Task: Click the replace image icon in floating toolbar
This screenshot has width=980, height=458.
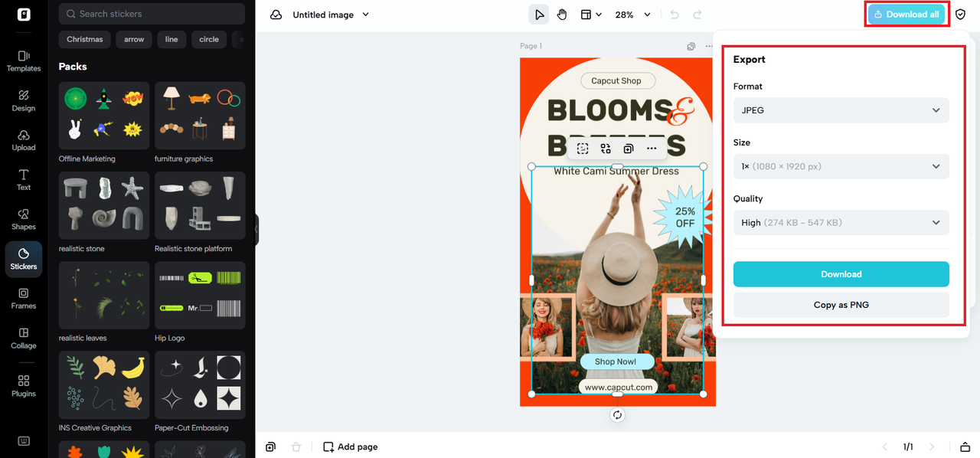Action: [606, 149]
